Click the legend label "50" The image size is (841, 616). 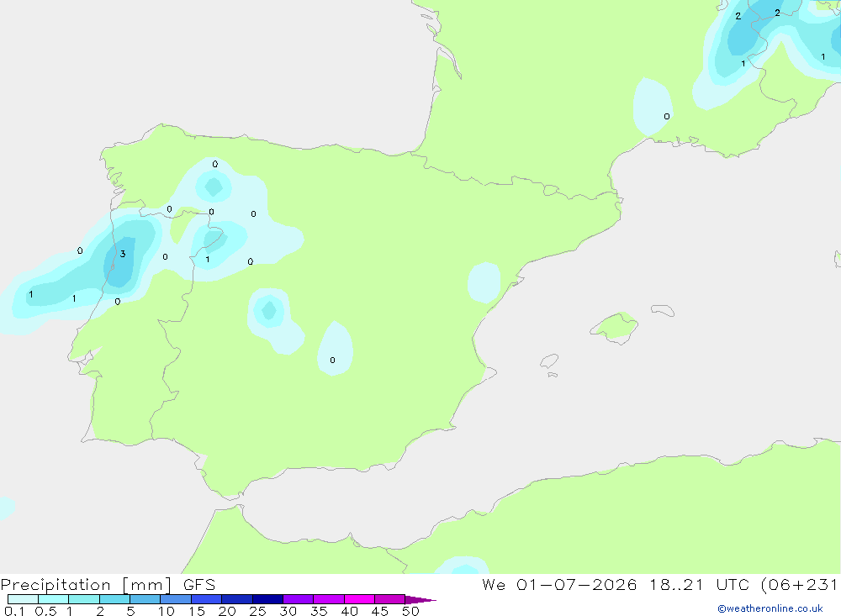coord(410,611)
